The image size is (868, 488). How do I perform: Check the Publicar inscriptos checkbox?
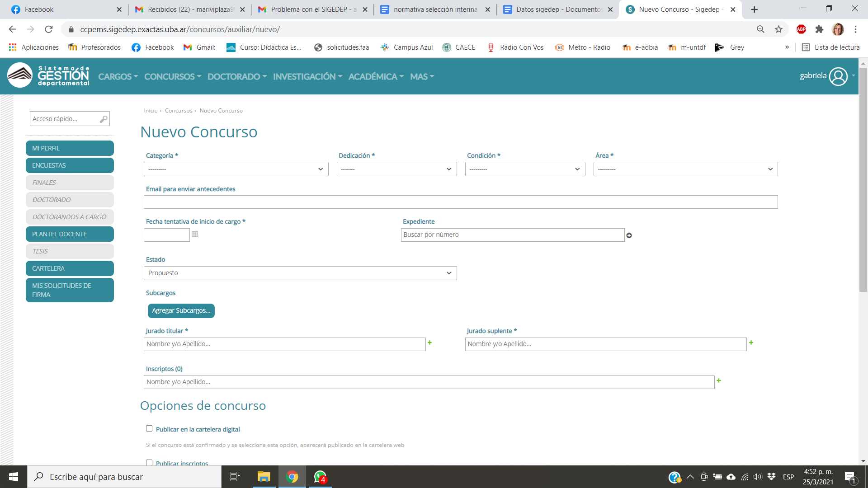(149, 463)
